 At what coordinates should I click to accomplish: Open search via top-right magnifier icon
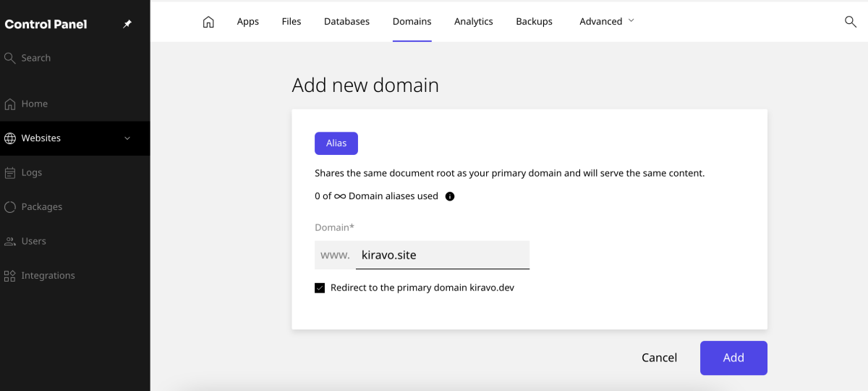(x=851, y=22)
